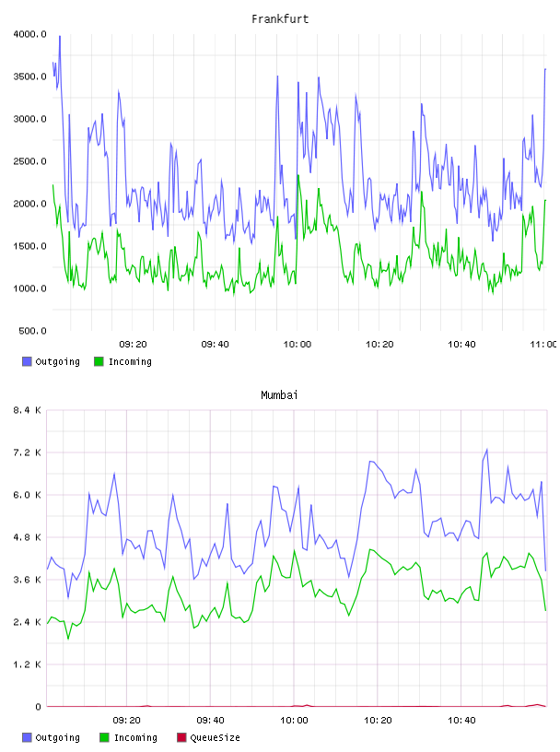Click the 1500.0 y-axis value on Frankfurt
Image resolution: width=560 pixels, height=752 pixels.
(29, 246)
